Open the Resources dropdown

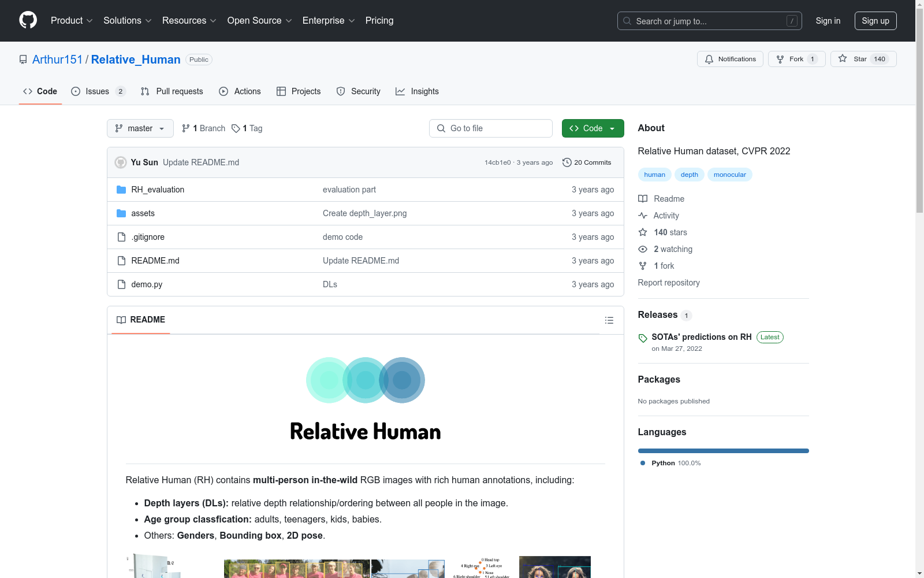189,21
